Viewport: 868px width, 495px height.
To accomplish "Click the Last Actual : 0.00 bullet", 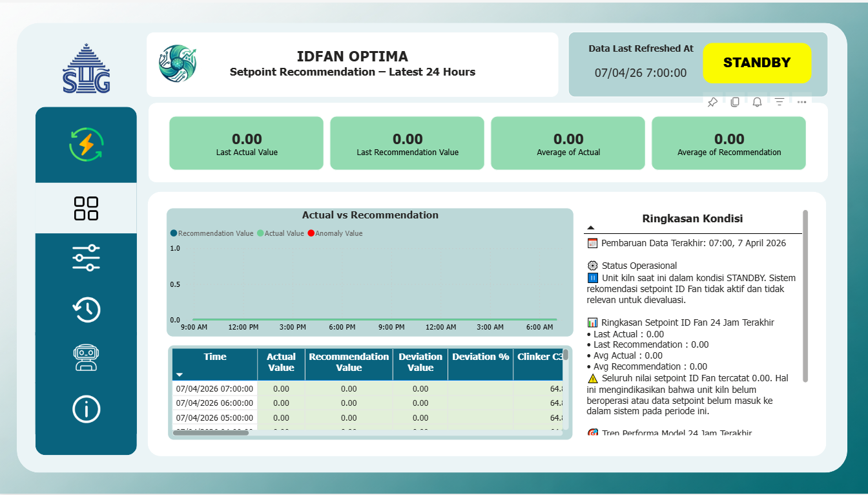I will click(x=625, y=334).
